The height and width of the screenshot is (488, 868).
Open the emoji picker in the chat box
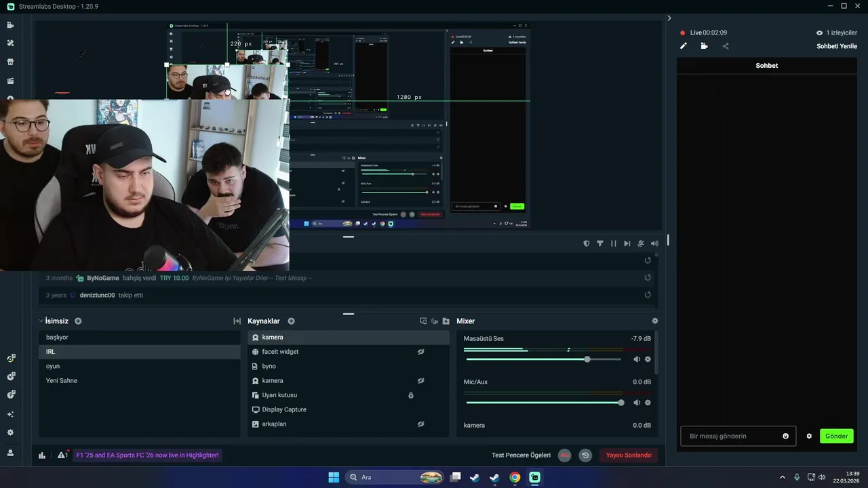(786, 436)
